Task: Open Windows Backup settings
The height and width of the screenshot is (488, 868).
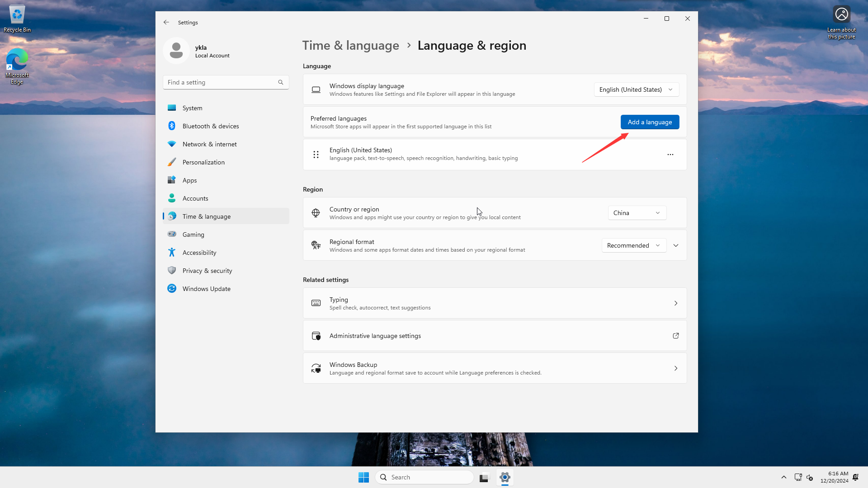Action: [495, 368]
